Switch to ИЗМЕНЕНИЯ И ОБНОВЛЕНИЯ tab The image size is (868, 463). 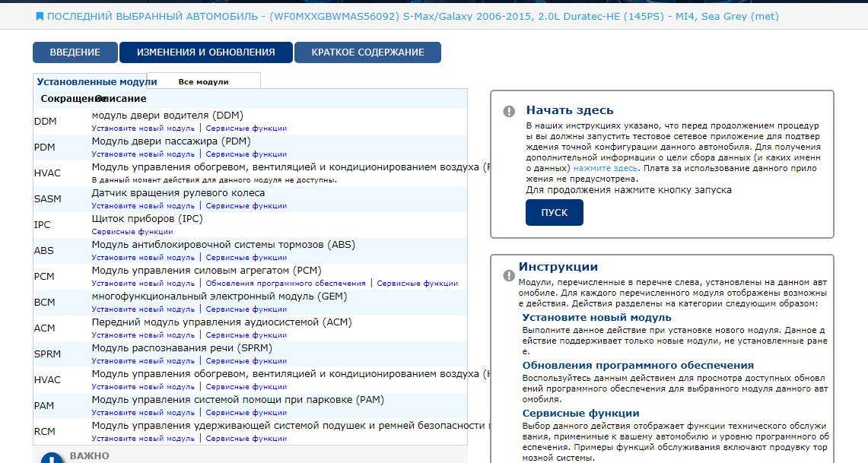coord(205,52)
